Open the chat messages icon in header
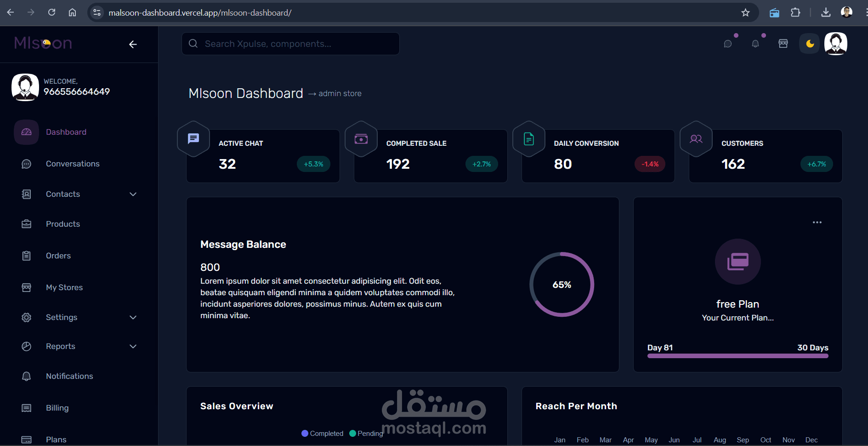 (x=728, y=44)
